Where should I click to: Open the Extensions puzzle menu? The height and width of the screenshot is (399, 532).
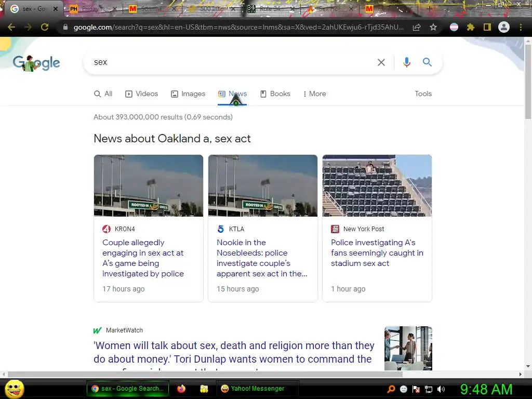tap(470, 27)
